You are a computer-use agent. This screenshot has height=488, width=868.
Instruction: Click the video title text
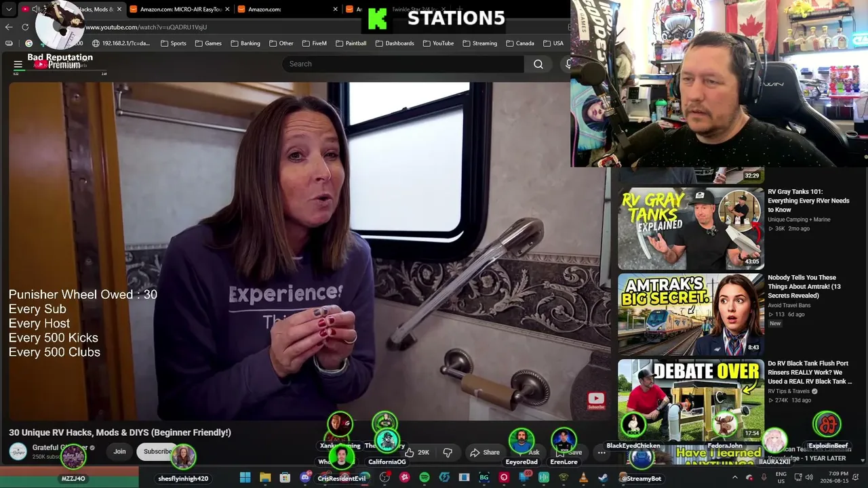120,432
